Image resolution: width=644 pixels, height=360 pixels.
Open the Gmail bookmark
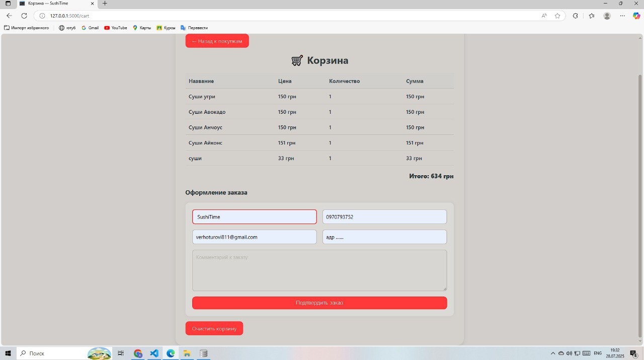(x=90, y=28)
